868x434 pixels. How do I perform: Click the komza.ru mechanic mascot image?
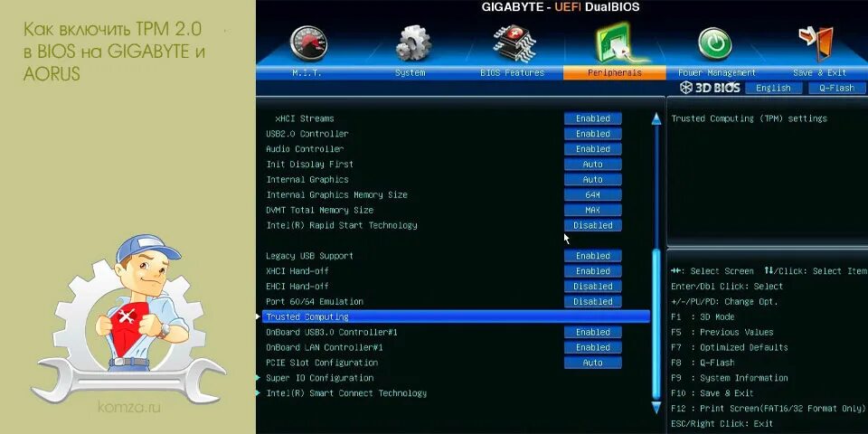[128, 318]
